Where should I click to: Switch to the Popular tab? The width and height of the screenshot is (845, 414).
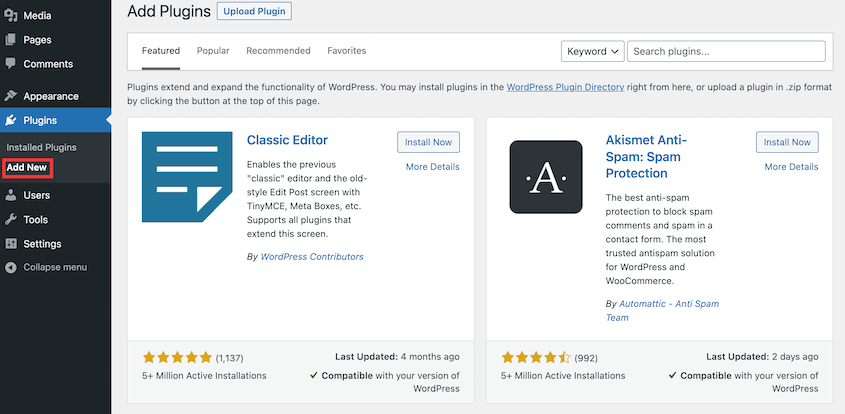213,51
